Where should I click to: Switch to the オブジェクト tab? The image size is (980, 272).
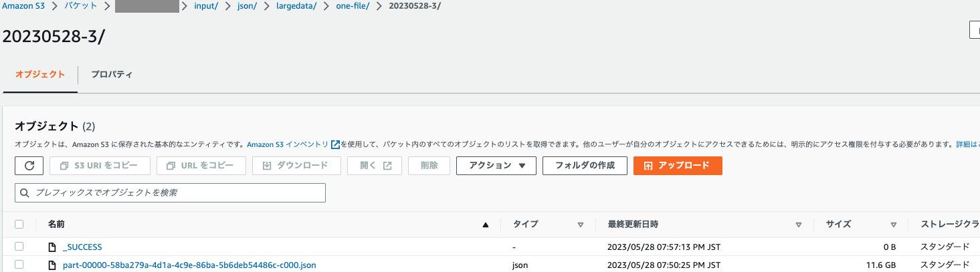point(40,75)
